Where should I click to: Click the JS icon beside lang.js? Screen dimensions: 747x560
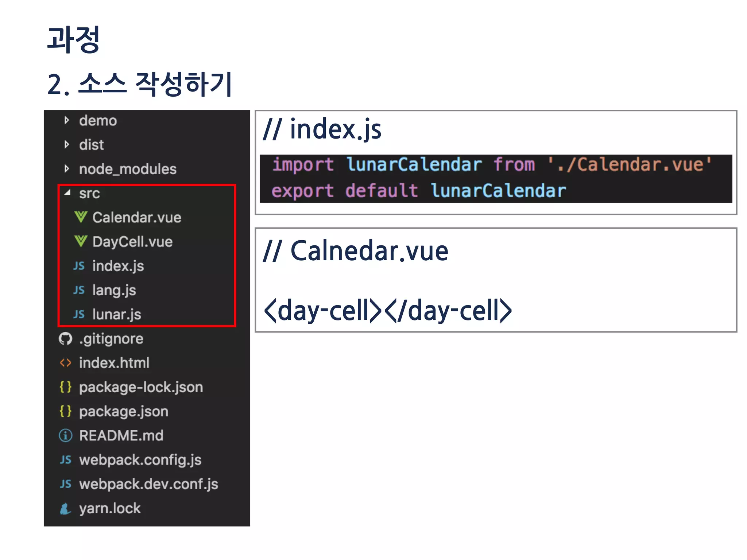tap(79, 290)
